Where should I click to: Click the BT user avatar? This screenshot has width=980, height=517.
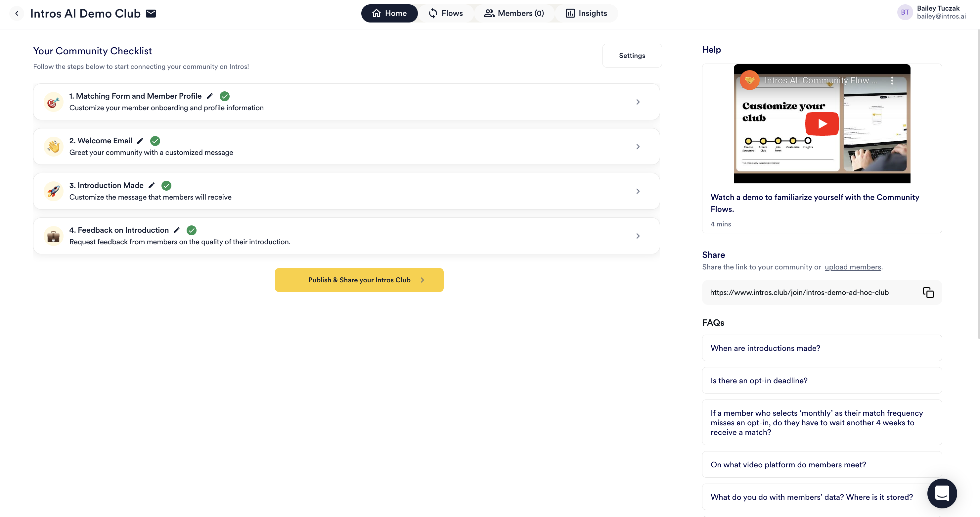click(x=905, y=12)
